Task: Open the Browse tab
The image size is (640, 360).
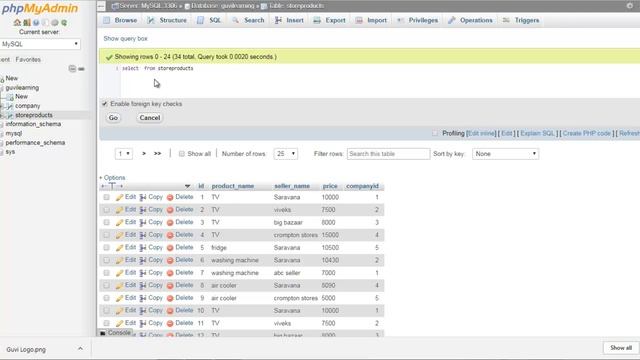Action: click(120, 20)
